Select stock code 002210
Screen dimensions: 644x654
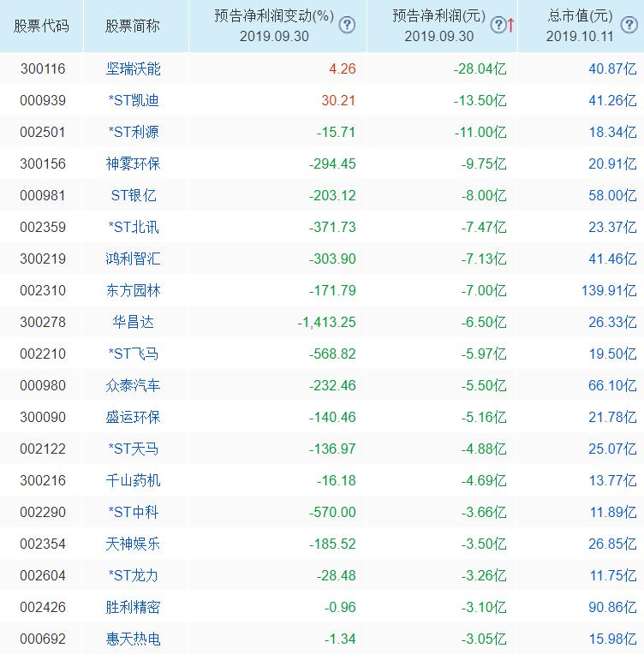(43, 354)
